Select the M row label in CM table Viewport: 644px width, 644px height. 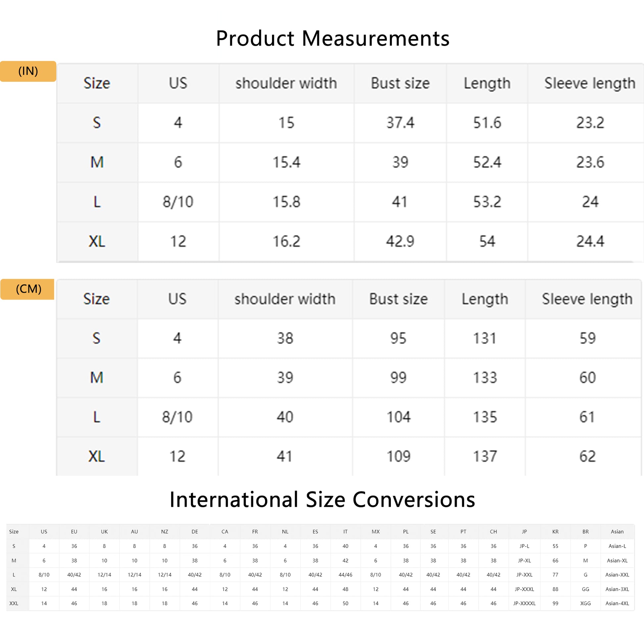point(97,378)
